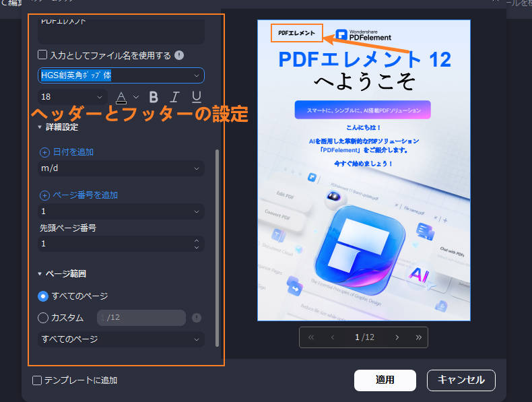Toggle underline formatting icon

tap(197, 97)
